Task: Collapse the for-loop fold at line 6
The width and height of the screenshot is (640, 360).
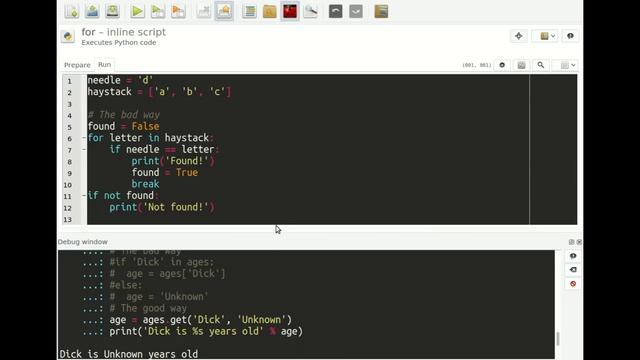Action: click(84, 138)
